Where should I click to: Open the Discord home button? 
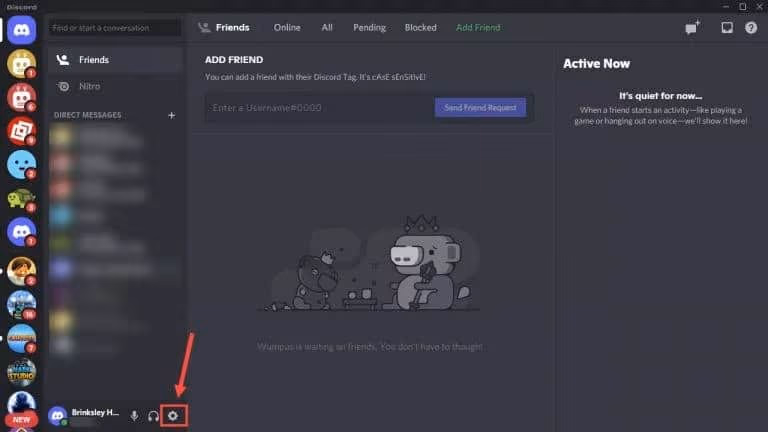[x=22, y=30]
